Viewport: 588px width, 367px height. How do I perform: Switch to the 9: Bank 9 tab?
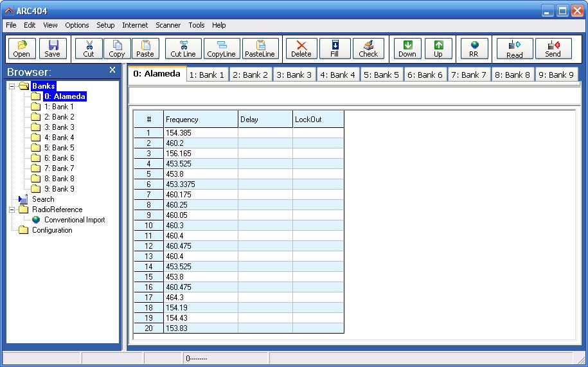click(x=557, y=75)
